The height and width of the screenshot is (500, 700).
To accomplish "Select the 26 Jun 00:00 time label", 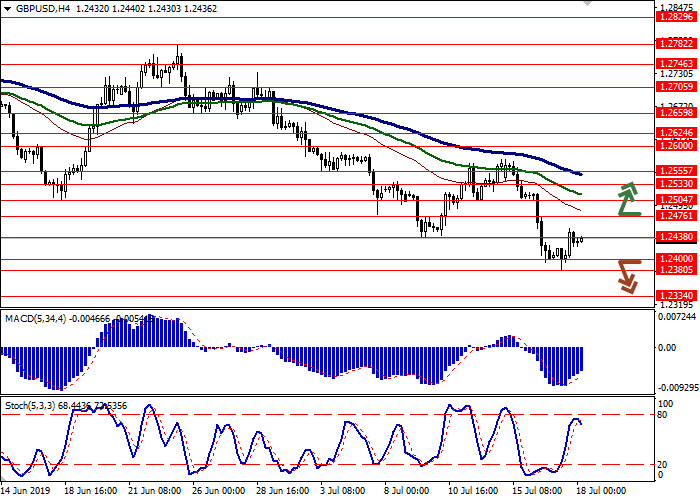I will point(216,492).
